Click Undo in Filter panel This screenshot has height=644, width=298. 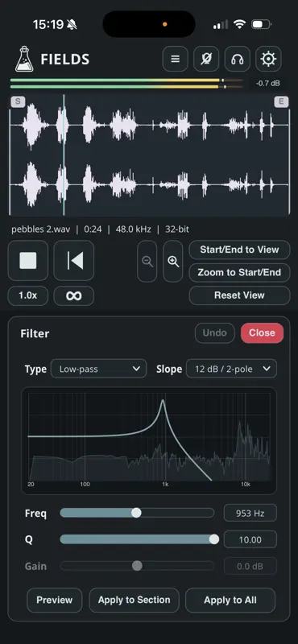214,333
